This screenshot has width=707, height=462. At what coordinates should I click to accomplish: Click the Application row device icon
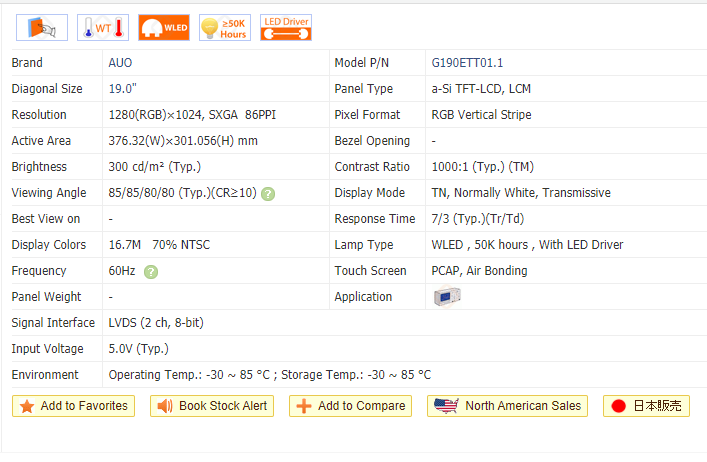pos(446,296)
